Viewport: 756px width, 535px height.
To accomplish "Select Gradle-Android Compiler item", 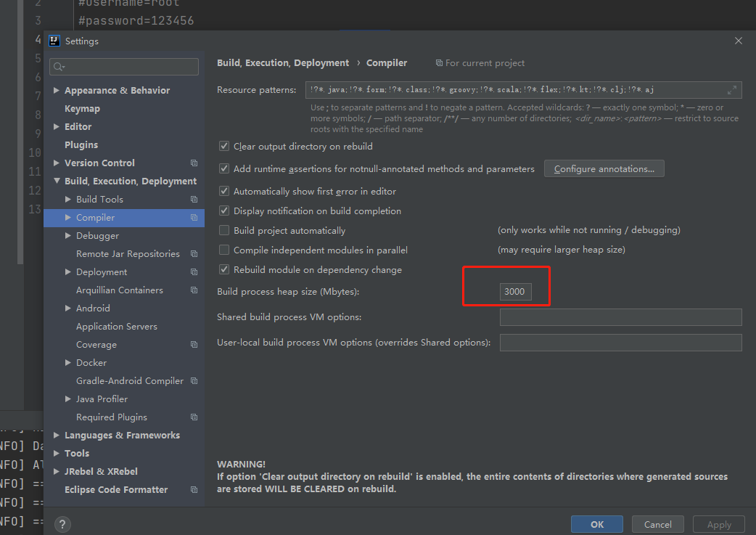I will coord(130,380).
